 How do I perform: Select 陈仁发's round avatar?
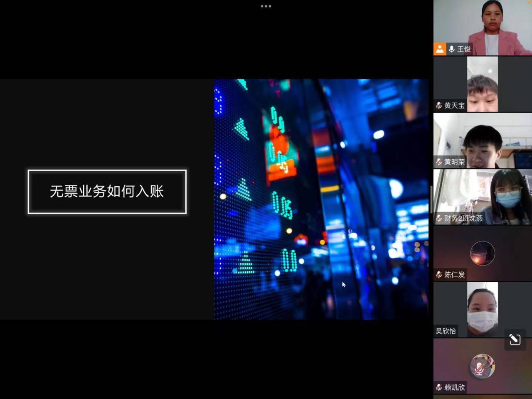click(x=483, y=253)
